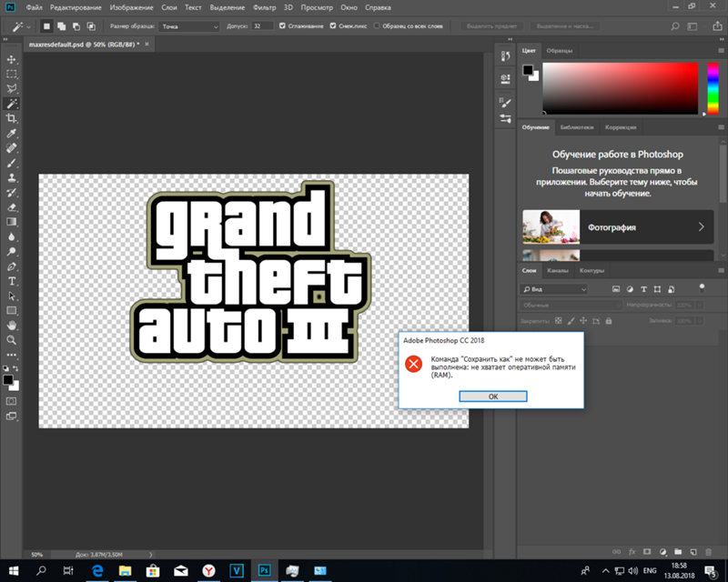The image size is (728, 582).
Task: Select the Hand tool
Action: point(12,326)
